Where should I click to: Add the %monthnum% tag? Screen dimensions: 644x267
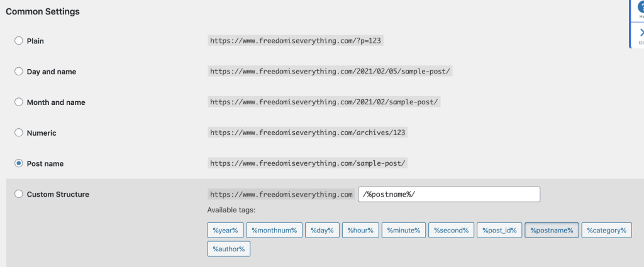pyautogui.click(x=274, y=230)
